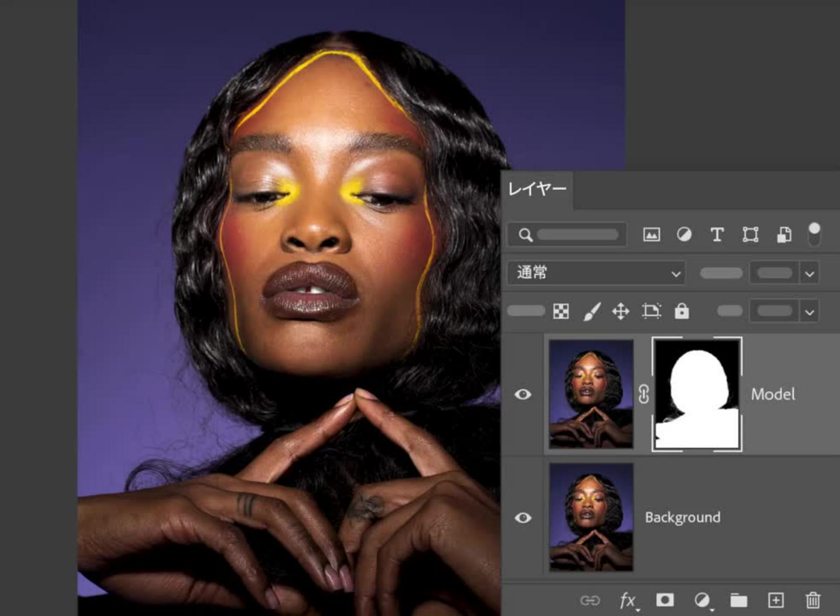Filter layers by type (T) icon
The height and width of the screenshot is (616, 840).
pos(717,234)
